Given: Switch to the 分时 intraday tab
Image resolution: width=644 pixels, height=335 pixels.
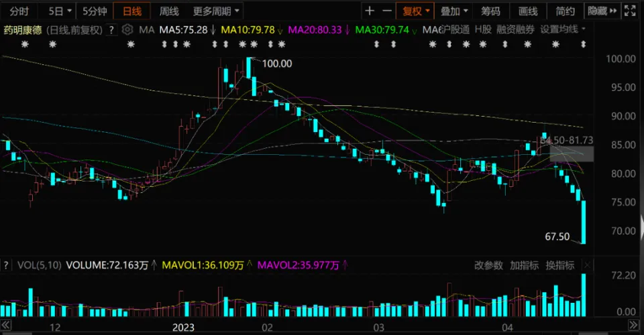Looking at the screenshot, I should tap(19, 11).
